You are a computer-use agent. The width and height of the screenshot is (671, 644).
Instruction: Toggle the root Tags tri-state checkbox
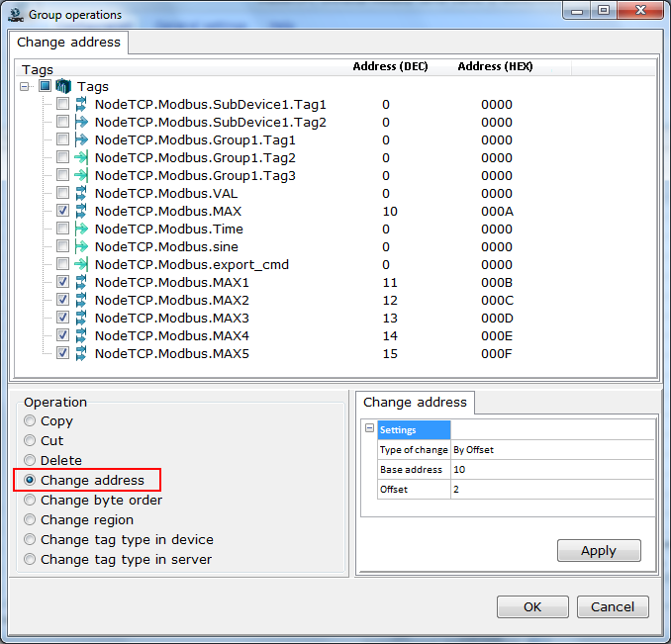45,85
